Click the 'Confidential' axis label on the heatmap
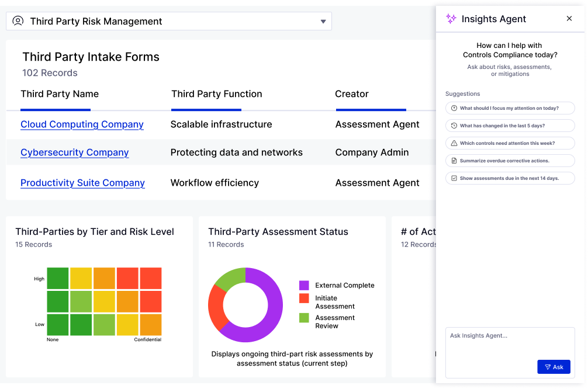Image resolution: width=588 pixels, height=389 pixels. click(148, 339)
